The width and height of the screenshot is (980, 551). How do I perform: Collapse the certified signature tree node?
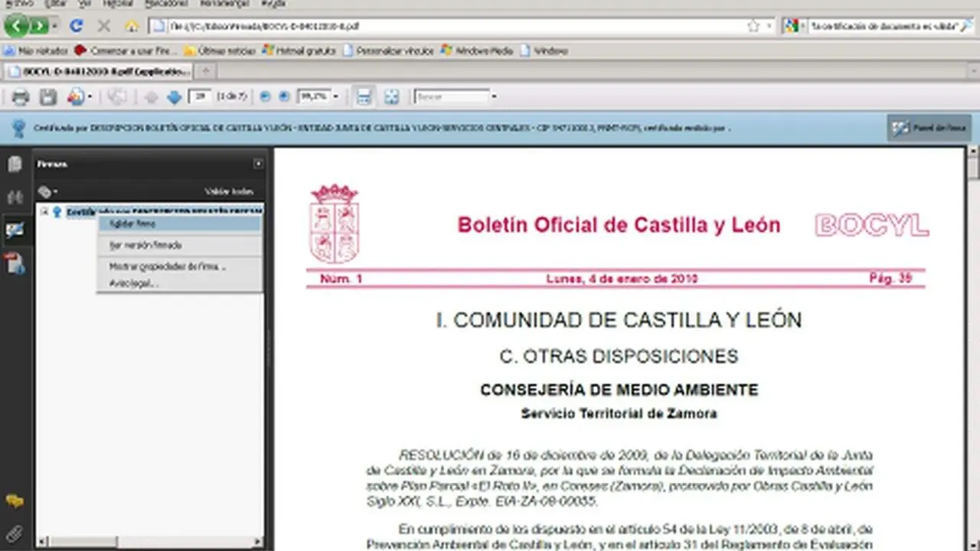pos(44,212)
